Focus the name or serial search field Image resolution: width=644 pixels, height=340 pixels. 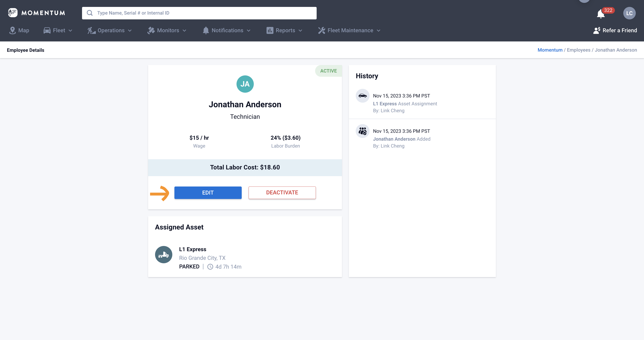pyautogui.click(x=205, y=13)
